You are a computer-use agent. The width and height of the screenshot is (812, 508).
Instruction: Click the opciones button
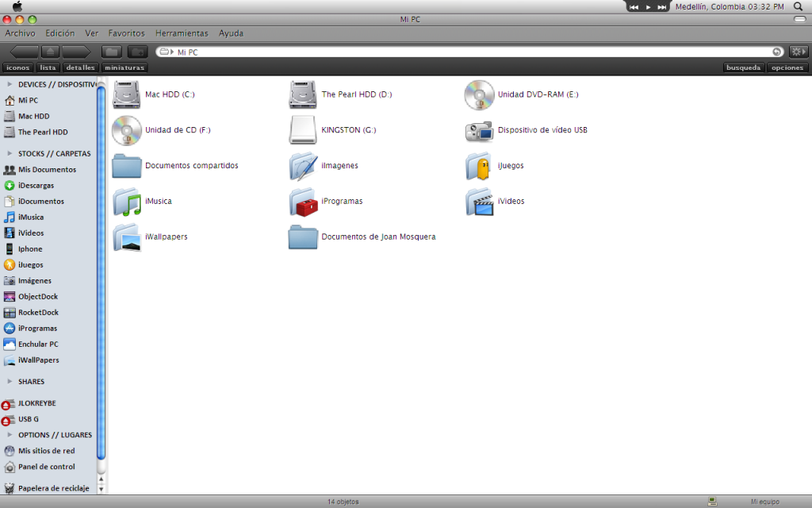point(787,68)
